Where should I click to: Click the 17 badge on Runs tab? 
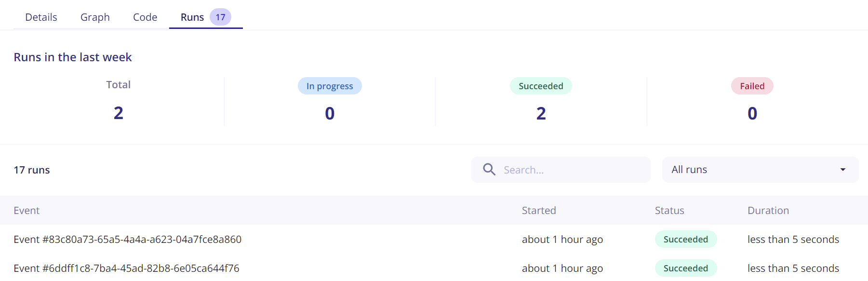click(x=220, y=17)
